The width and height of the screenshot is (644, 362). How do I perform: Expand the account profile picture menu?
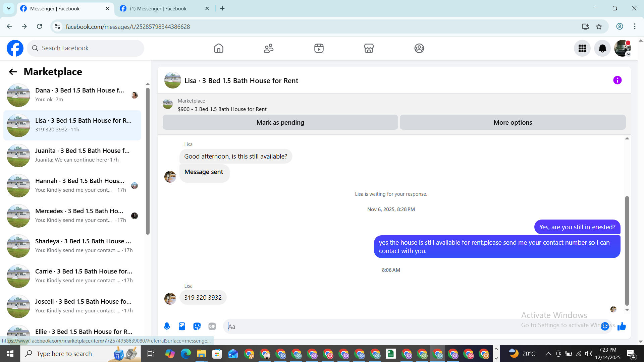[623, 48]
